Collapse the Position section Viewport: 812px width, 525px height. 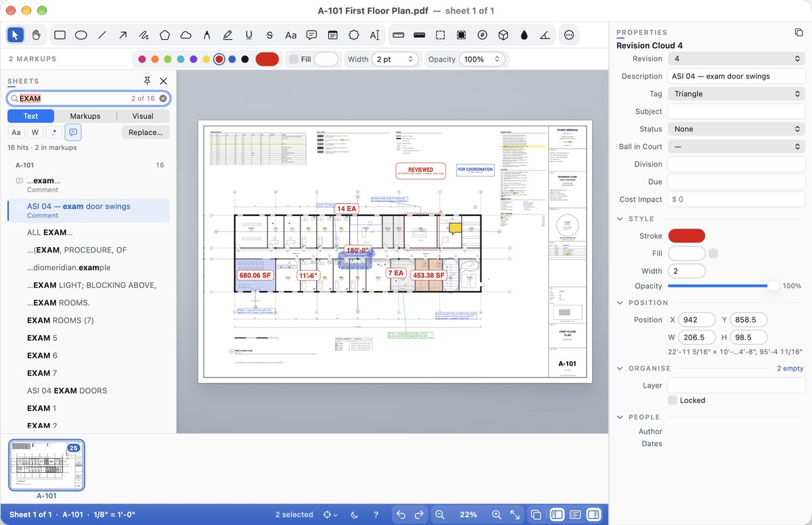[x=621, y=303]
